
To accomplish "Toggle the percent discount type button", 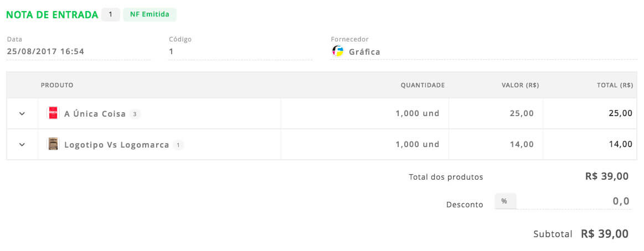I will point(505,201).
